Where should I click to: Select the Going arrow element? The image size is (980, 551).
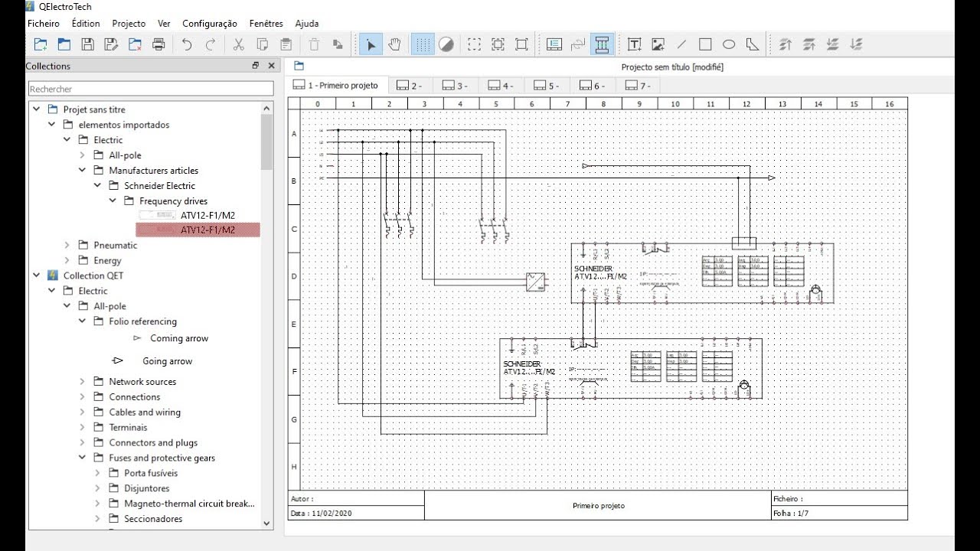point(167,361)
